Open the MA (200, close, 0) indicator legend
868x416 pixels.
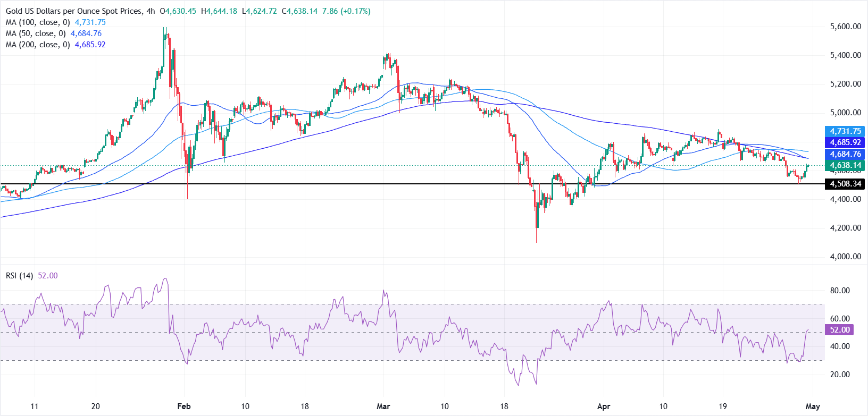tap(38, 45)
